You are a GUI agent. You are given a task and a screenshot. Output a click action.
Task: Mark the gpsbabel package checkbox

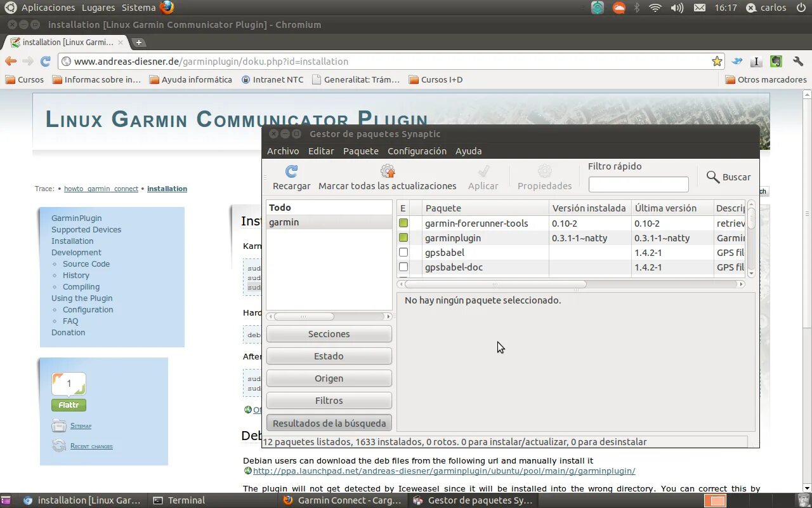[x=403, y=252]
